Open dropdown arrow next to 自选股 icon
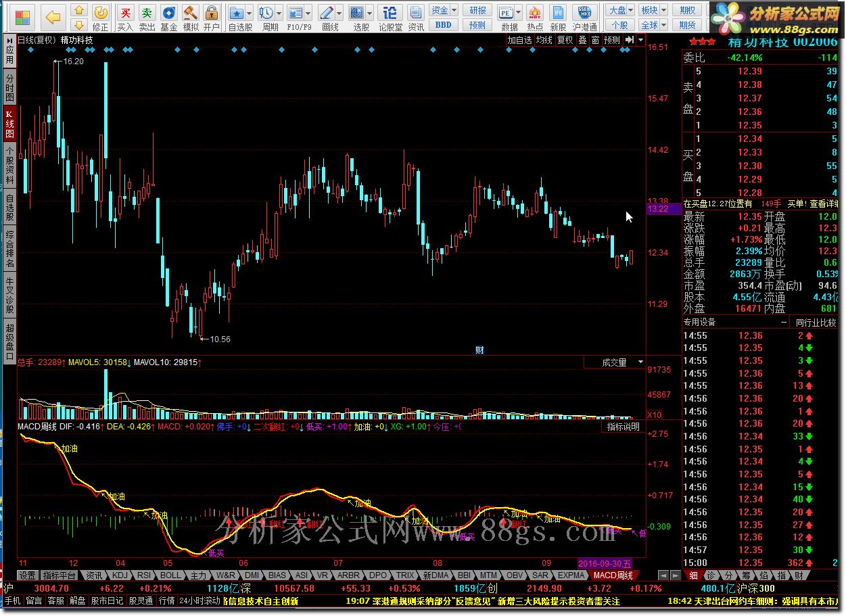 pyautogui.click(x=249, y=13)
